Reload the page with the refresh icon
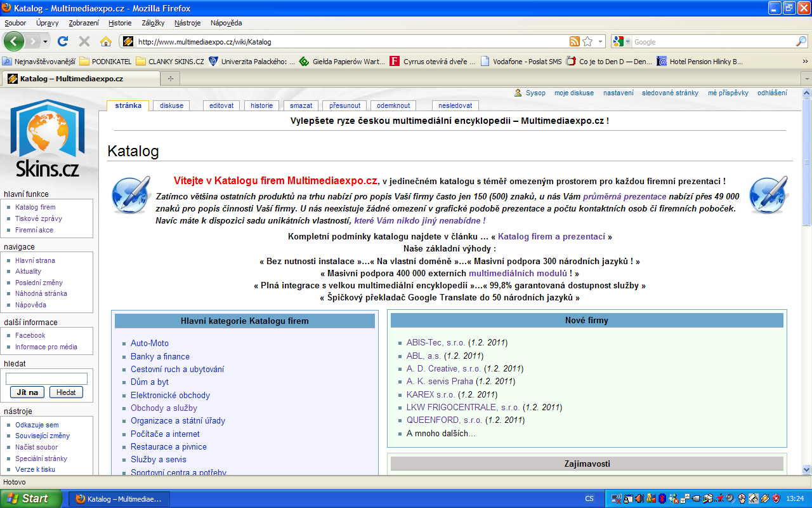Image resolution: width=812 pixels, height=508 pixels. click(x=63, y=41)
